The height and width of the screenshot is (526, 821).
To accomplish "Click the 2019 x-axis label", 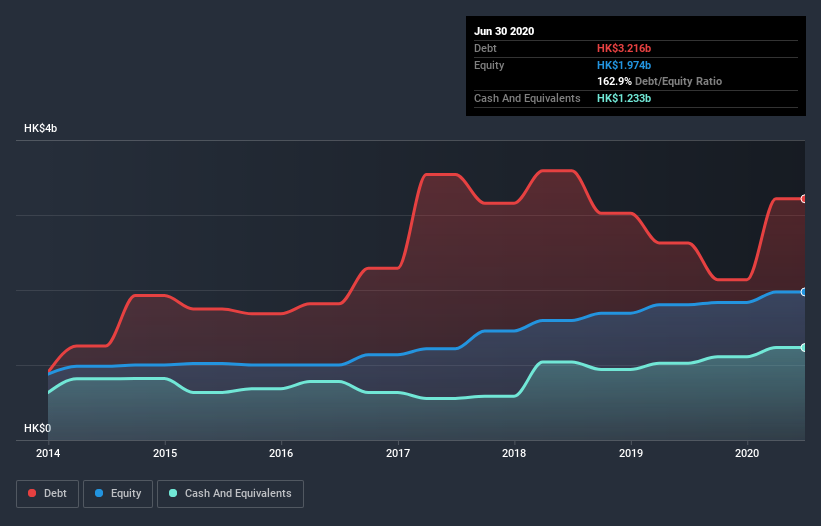I will (x=631, y=453).
